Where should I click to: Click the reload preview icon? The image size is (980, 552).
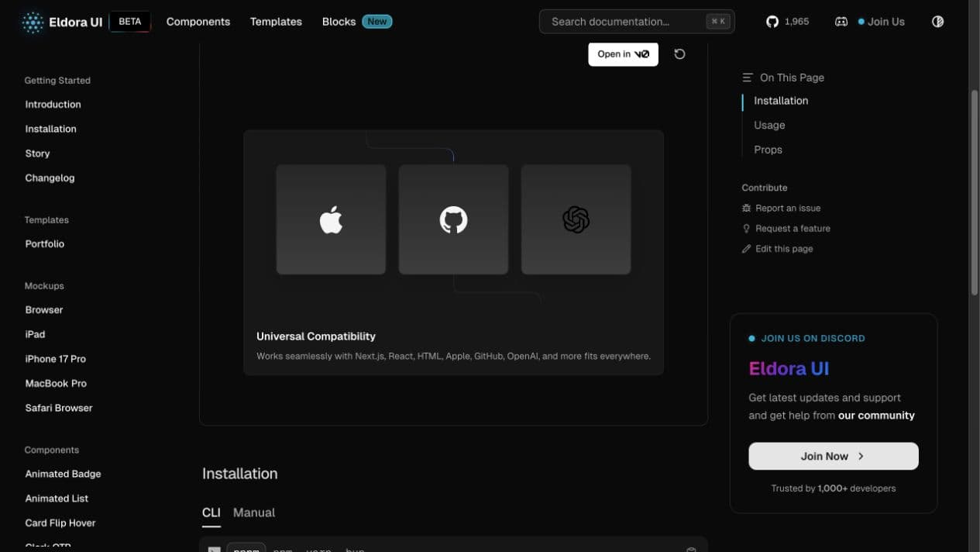point(679,54)
